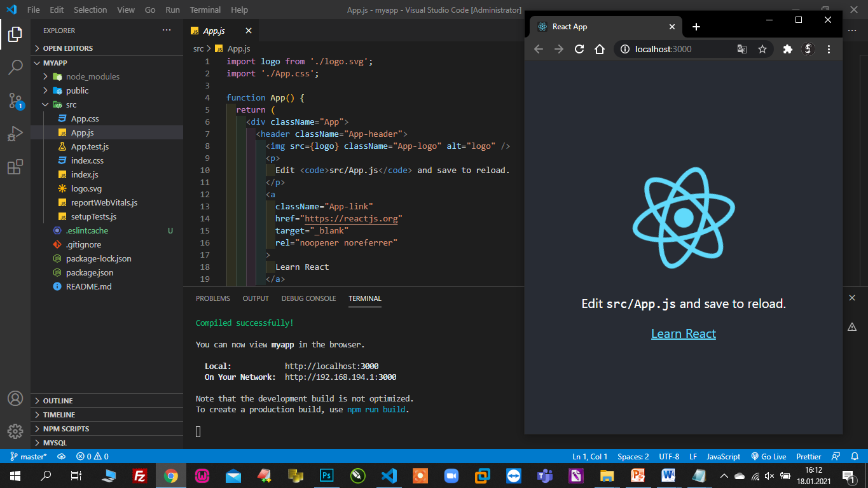The width and height of the screenshot is (868, 488).
Task: Open the Search view in activity bar
Action: [15, 67]
